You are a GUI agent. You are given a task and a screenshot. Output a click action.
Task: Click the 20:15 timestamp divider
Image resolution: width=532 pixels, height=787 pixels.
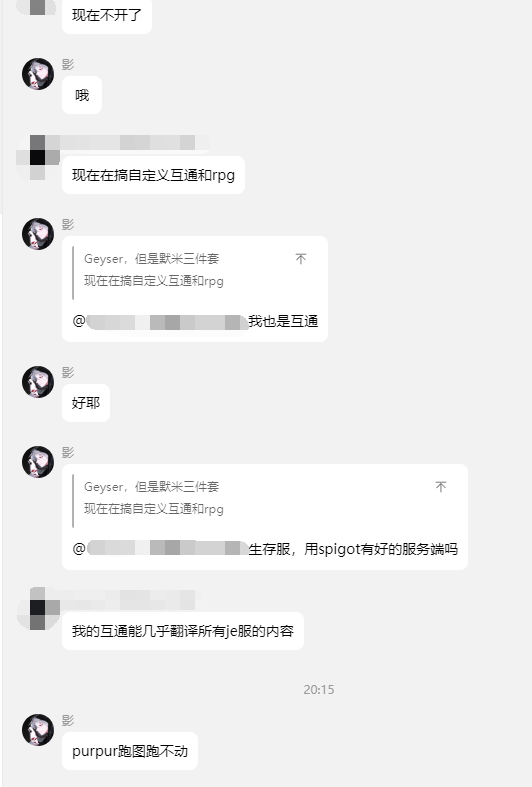click(x=319, y=690)
